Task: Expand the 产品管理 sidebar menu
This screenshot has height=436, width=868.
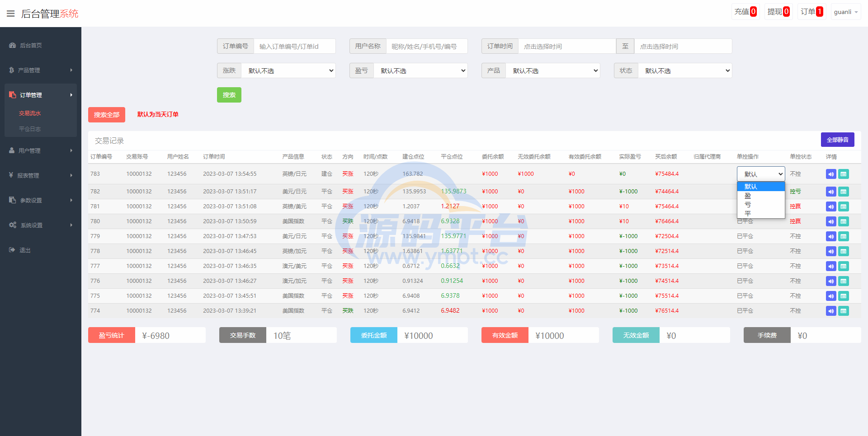Action: 41,70
